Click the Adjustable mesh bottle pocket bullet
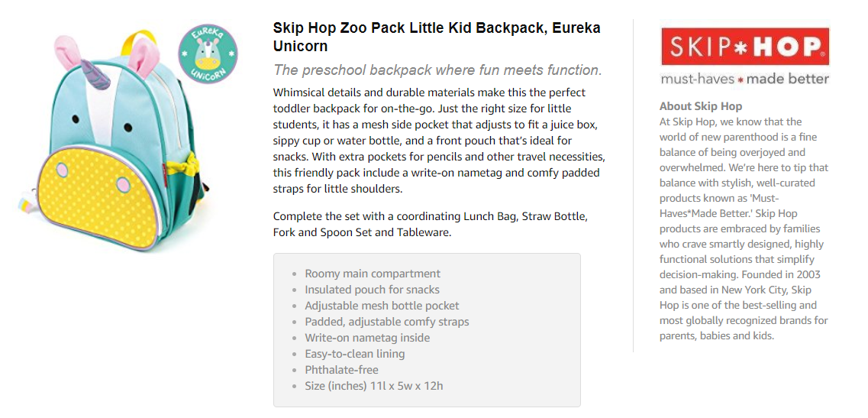Image resolution: width=868 pixels, height=418 pixels. tap(382, 306)
